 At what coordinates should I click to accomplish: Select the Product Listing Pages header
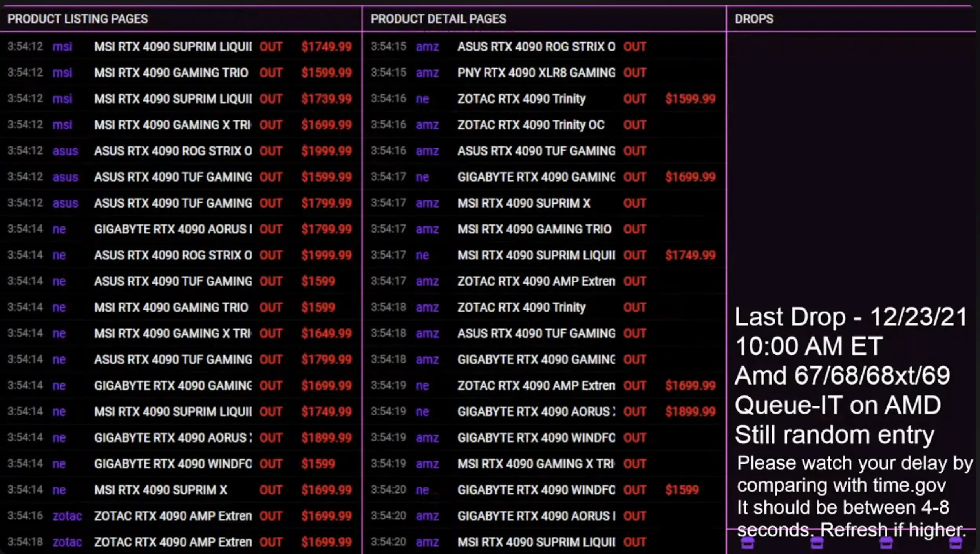(77, 19)
